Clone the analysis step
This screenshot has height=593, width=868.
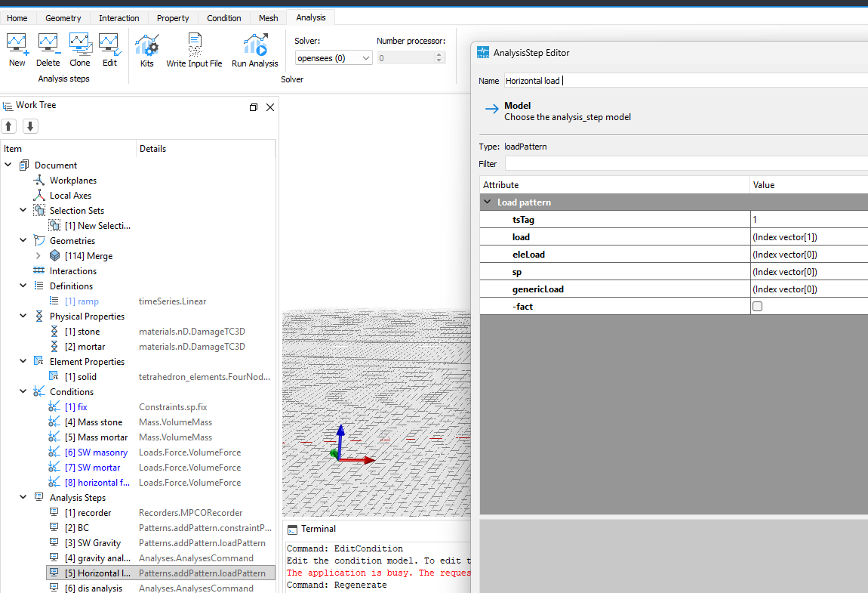click(80, 50)
